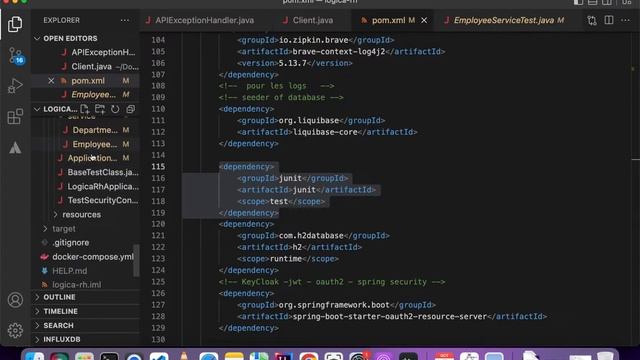Expand the resources folder
The width and height of the screenshot is (640, 360).
[x=81, y=215]
